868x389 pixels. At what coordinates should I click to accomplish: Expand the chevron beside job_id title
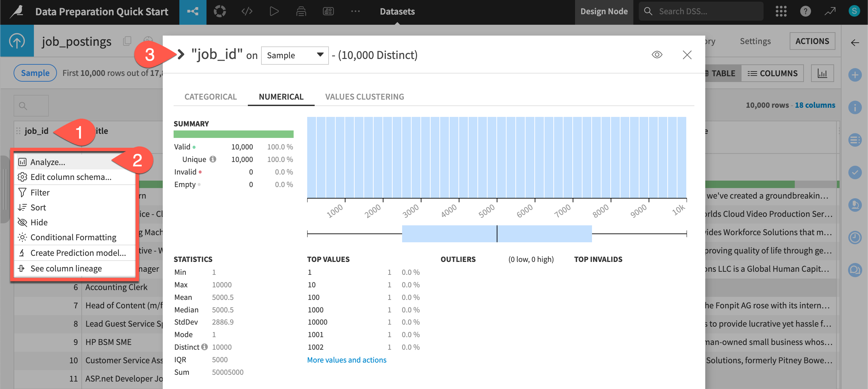[181, 54]
